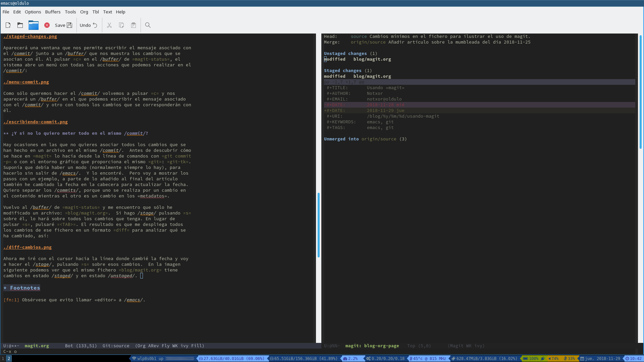The height and width of the screenshot is (362, 644).
Task: Click the New file toolbar icon
Action: click(8, 25)
